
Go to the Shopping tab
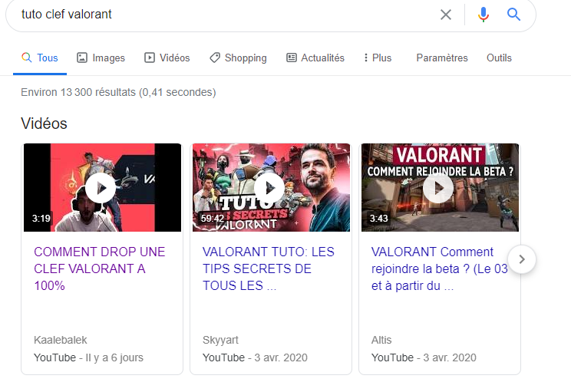tap(238, 58)
